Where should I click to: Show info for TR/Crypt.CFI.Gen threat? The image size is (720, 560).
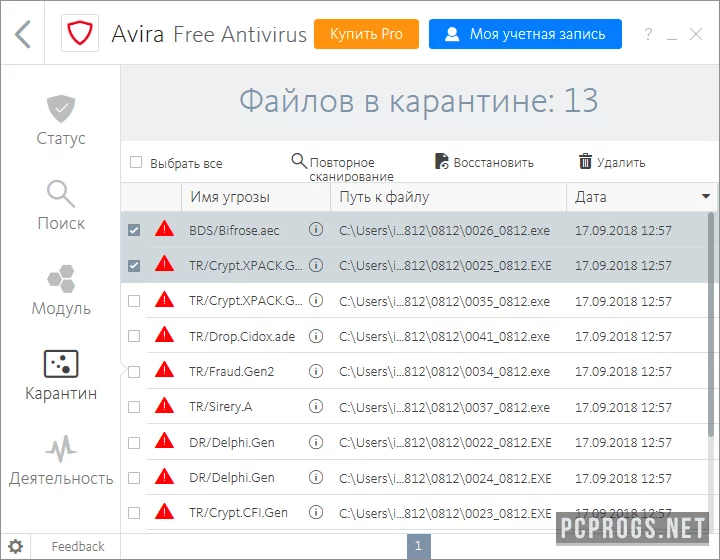(x=316, y=512)
